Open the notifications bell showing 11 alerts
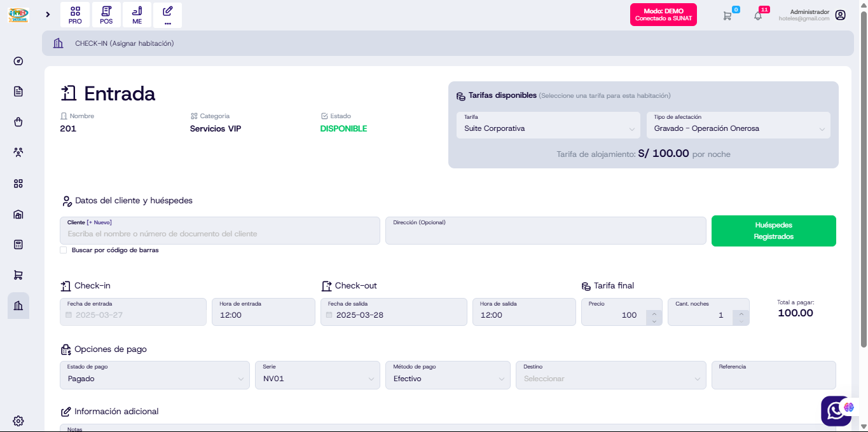The height and width of the screenshot is (432, 868). tap(758, 15)
